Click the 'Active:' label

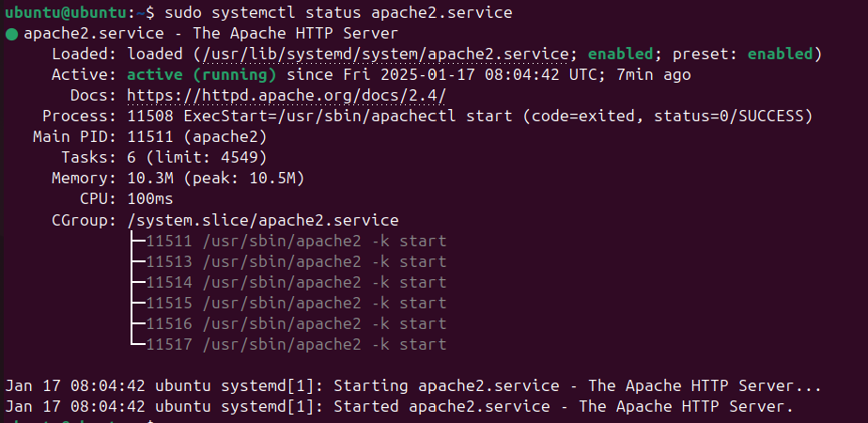click(85, 75)
